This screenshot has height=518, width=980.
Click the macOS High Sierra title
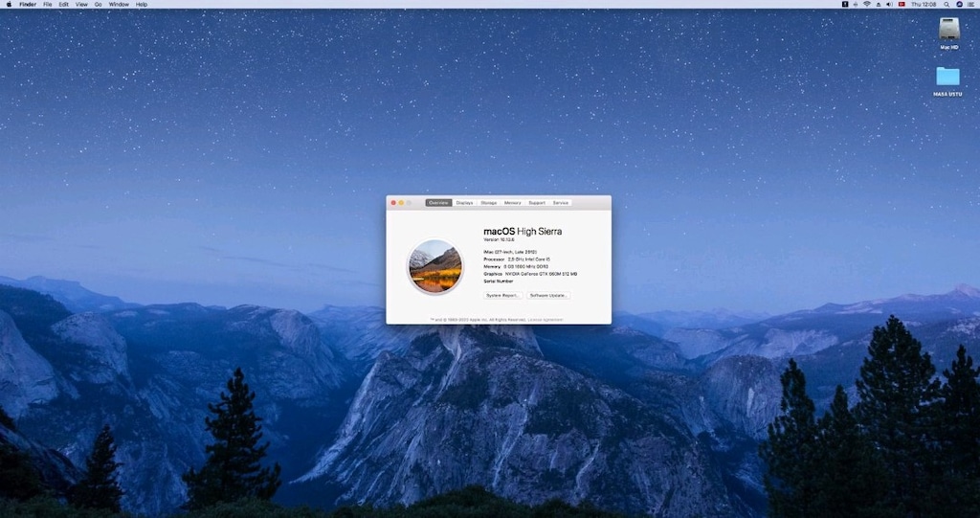(x=523, y=232)
